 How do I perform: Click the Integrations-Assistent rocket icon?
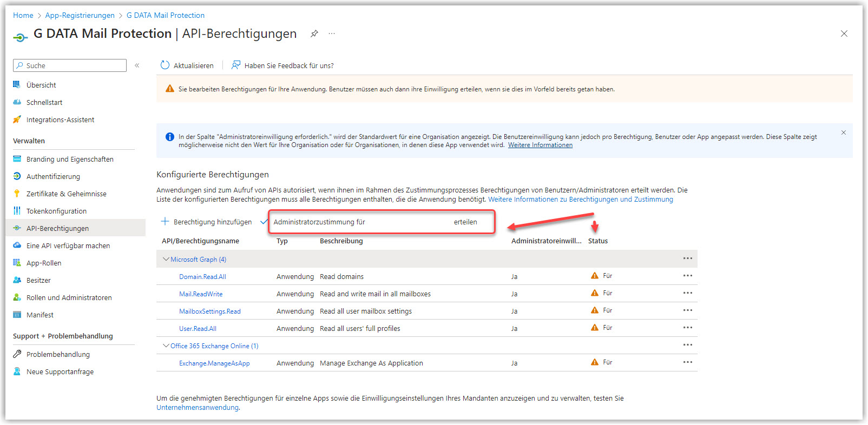point(17,119)
